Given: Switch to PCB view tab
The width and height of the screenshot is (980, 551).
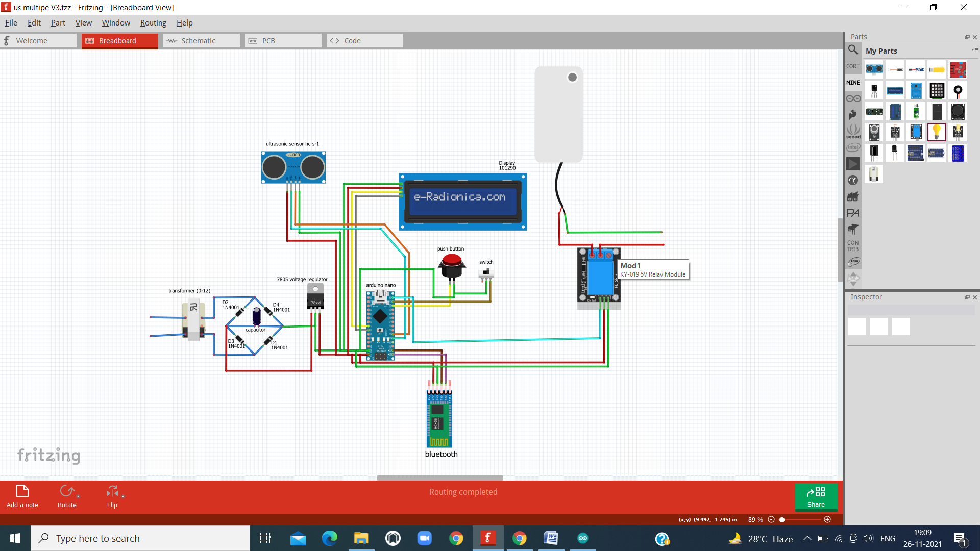Looking at the screenshot, I should [x=269, y=40].
